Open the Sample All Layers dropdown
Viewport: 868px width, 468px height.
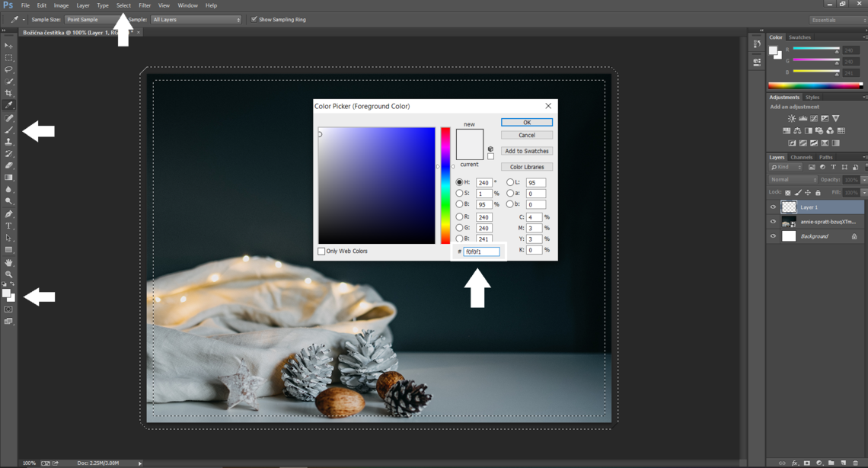pos(196,19)
